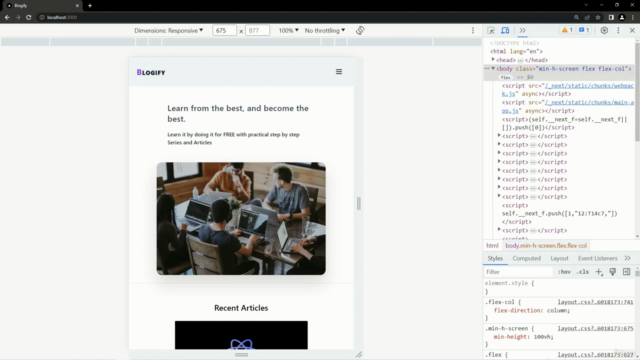Open device toolbar more options menu
Viewport: 640px width, 360px height.
coord(473,31)
